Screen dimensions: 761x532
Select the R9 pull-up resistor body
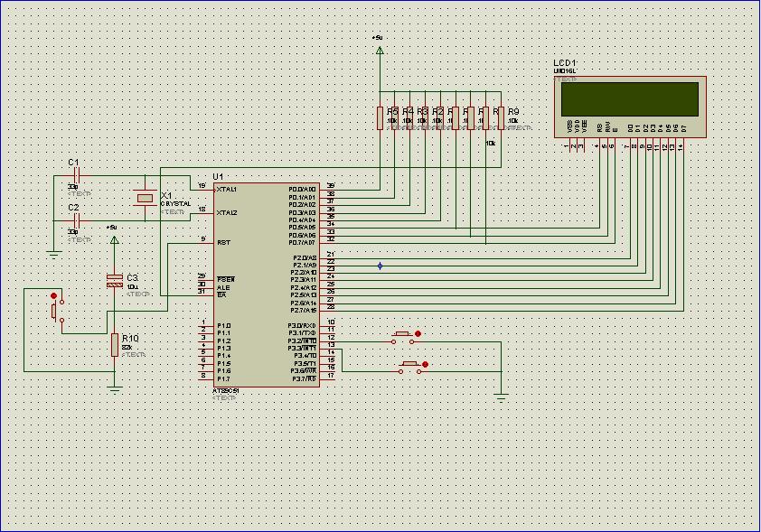coord(501,118)
